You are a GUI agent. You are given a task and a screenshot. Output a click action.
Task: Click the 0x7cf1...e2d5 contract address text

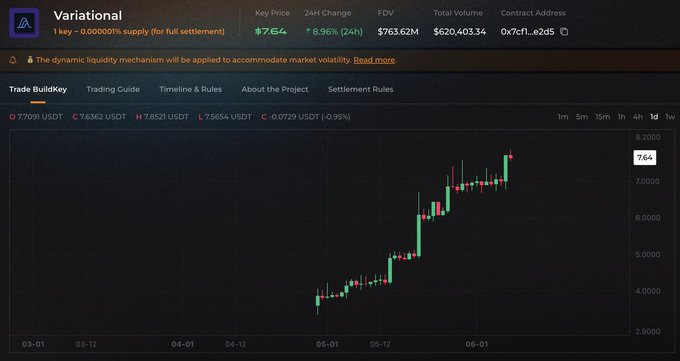click(527, 32)
